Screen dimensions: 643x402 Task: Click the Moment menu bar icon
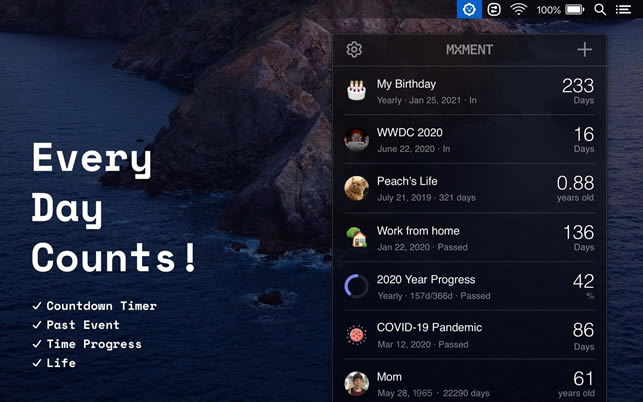469,9
